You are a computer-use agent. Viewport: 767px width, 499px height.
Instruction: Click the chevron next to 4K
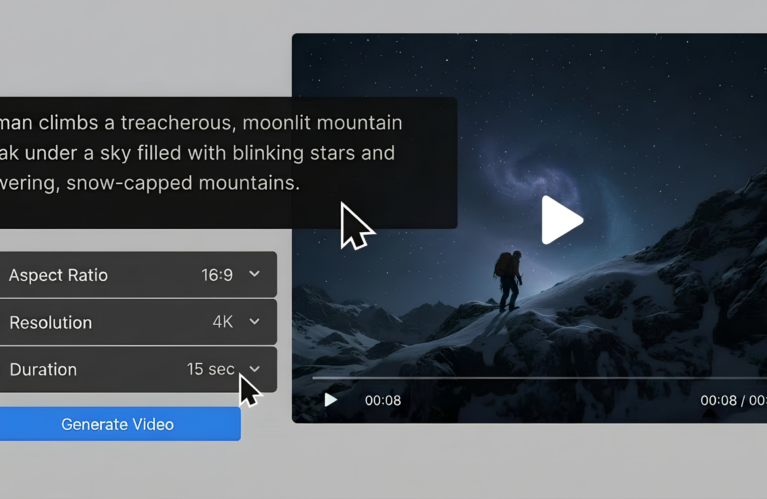pyautogui.click(x=254, y=321)
